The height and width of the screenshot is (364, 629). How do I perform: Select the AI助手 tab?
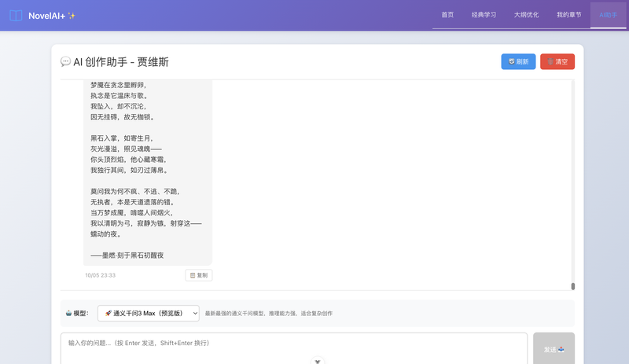[x=608, y=15]
